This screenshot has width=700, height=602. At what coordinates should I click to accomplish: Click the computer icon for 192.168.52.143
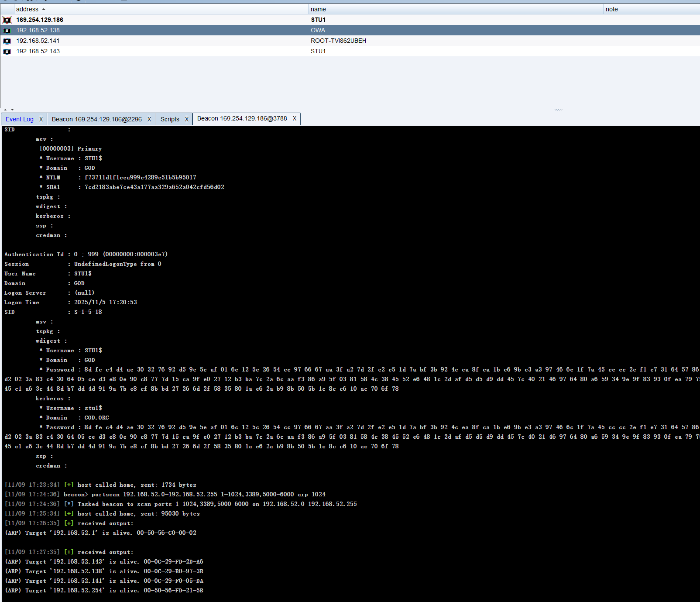(7, 51)
